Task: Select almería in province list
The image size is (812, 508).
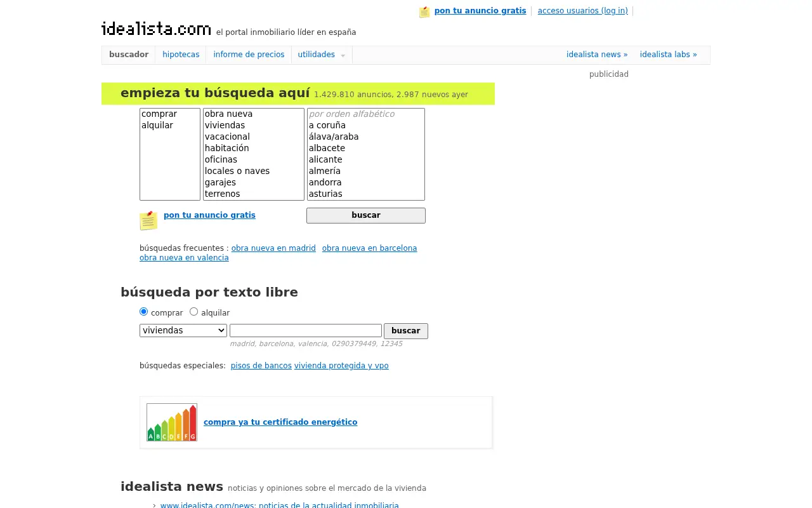Action: pos(366,171)
